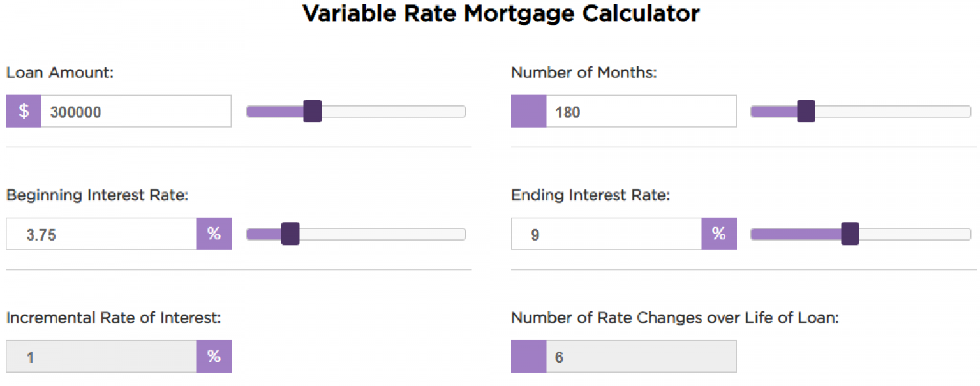Click the filled track of the Loan Amount slider
Image resolution: width=980 pixels, height=386 pixels.
(x=274, y=111)
